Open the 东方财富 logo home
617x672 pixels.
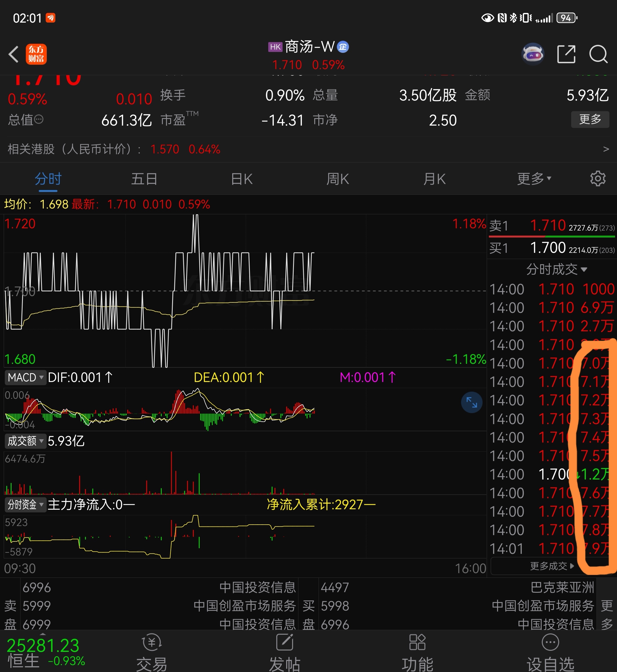coord(36,54)
